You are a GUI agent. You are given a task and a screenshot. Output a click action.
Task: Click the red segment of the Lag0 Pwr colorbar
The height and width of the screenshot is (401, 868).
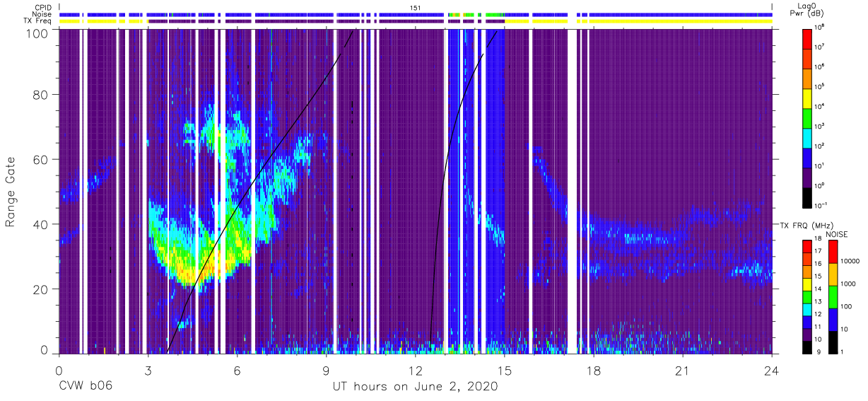pos(807,37)
